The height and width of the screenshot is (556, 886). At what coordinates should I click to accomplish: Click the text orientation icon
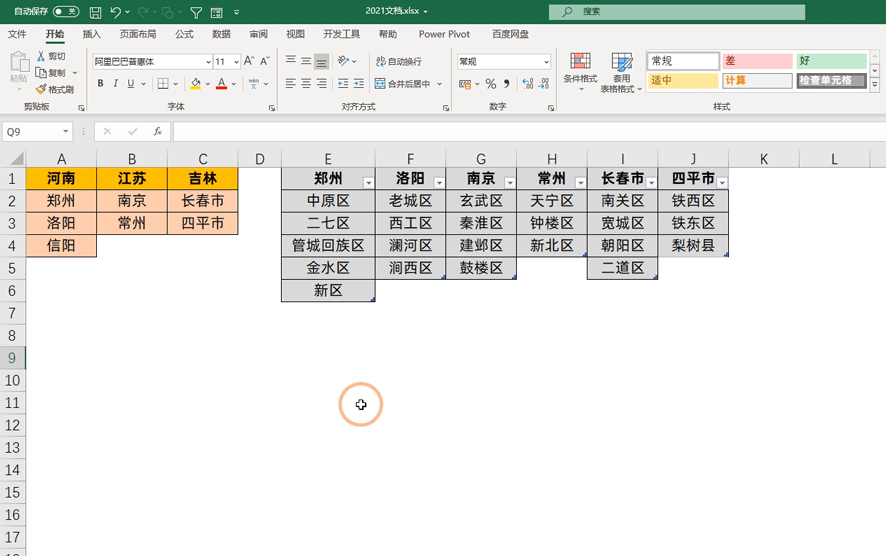coord(343,60)
